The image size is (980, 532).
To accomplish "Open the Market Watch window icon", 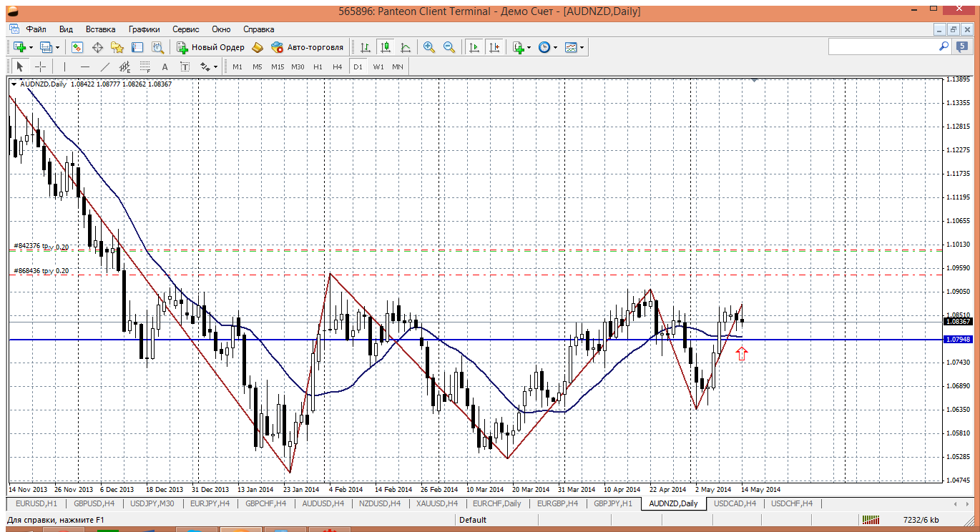I will coord(77,47).
